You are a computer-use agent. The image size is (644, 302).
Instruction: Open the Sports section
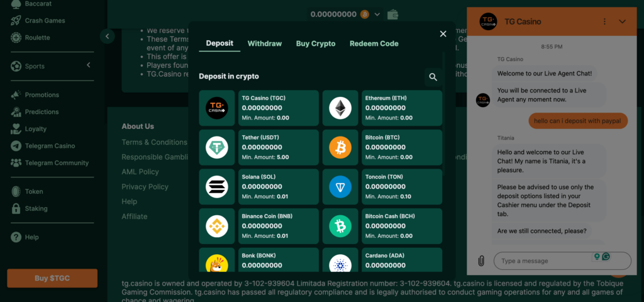[x=35, y=66]
